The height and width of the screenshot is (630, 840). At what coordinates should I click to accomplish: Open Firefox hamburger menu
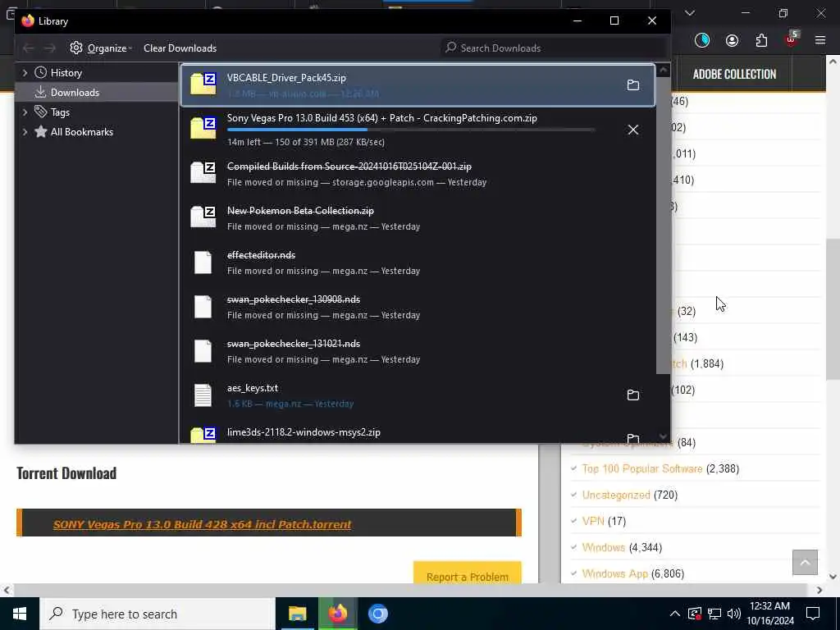(x=819, y=40)
